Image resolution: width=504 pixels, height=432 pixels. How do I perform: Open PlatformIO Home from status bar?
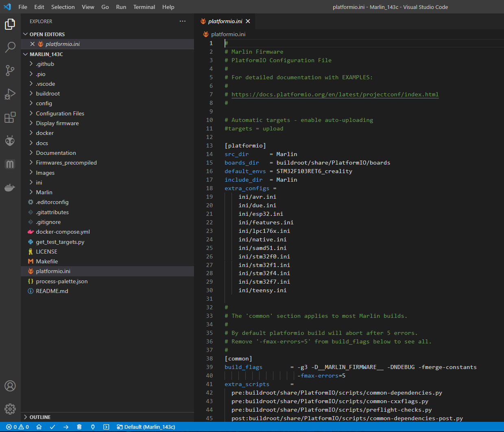[x=39, y=427]
